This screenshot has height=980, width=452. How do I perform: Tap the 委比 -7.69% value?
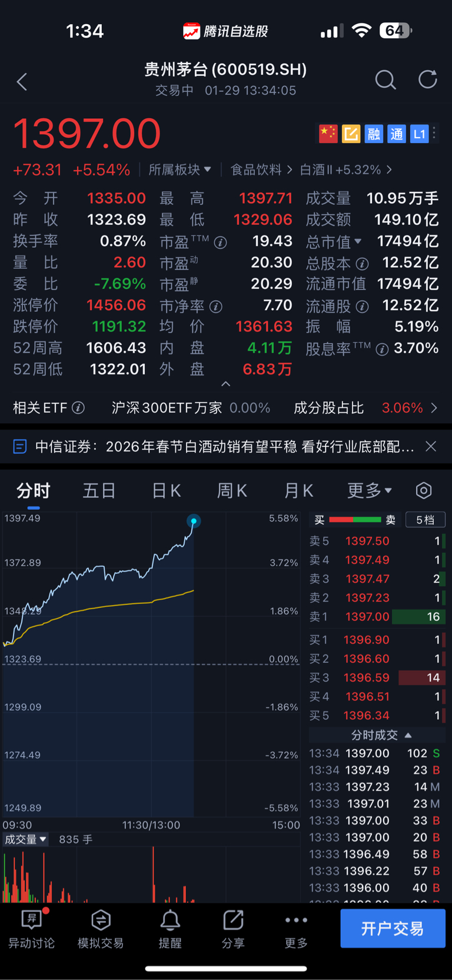(x=120, y=284)
